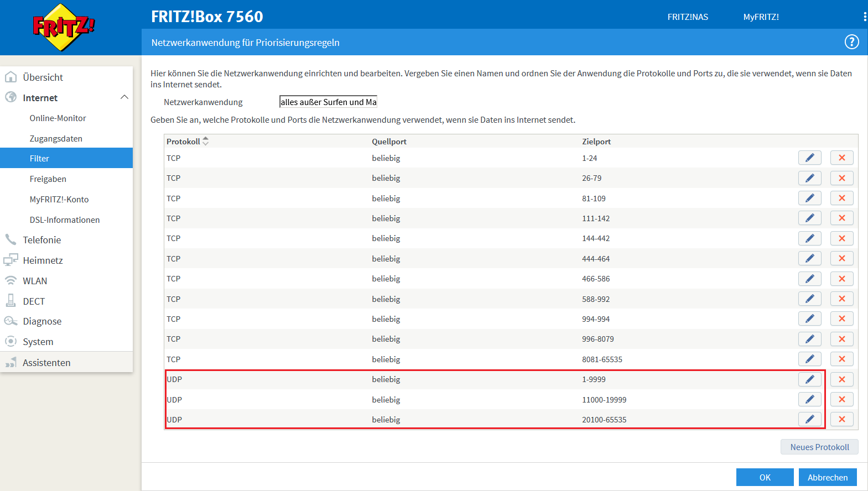The width and height of the screenshot is (868, 491).
Task: Delete the TCP 444-464 rule
Action: click(841, 258)
